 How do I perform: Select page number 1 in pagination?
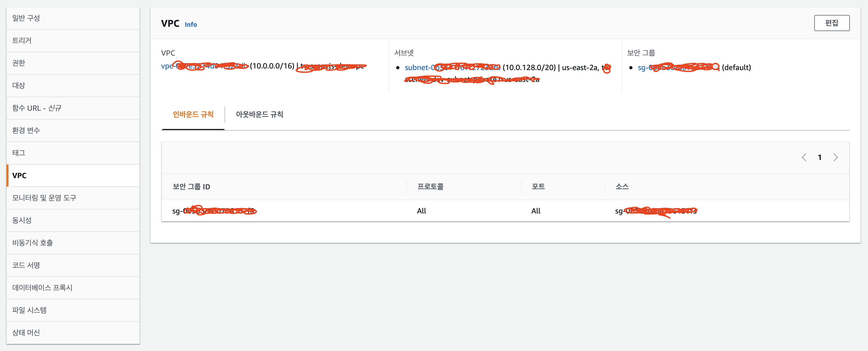click(819, 158)
